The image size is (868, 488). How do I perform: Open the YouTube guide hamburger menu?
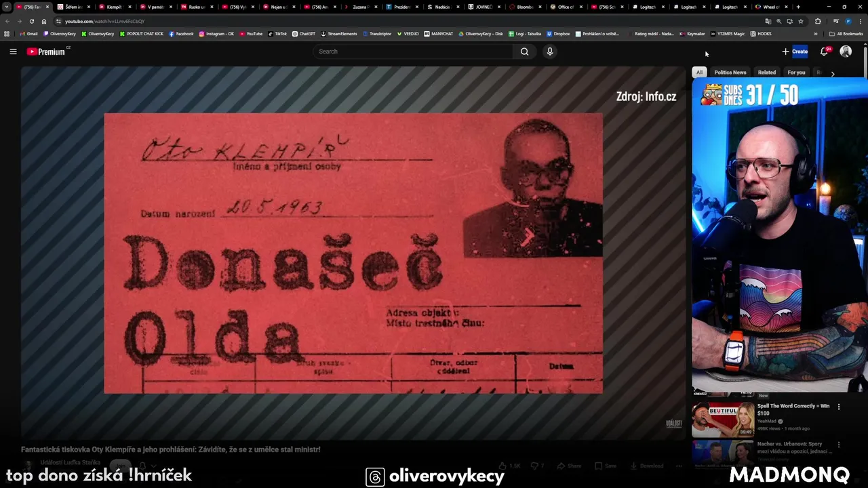(x=13, y=52)
